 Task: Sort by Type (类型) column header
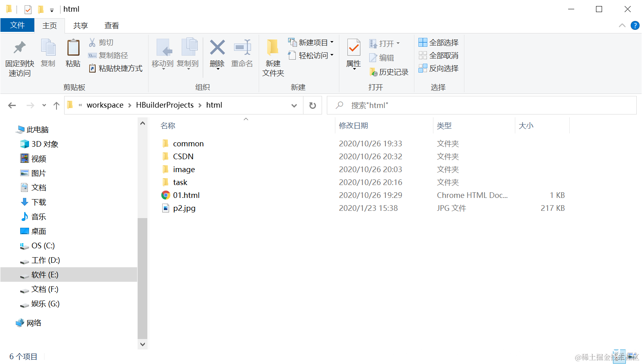coord(444,125)
